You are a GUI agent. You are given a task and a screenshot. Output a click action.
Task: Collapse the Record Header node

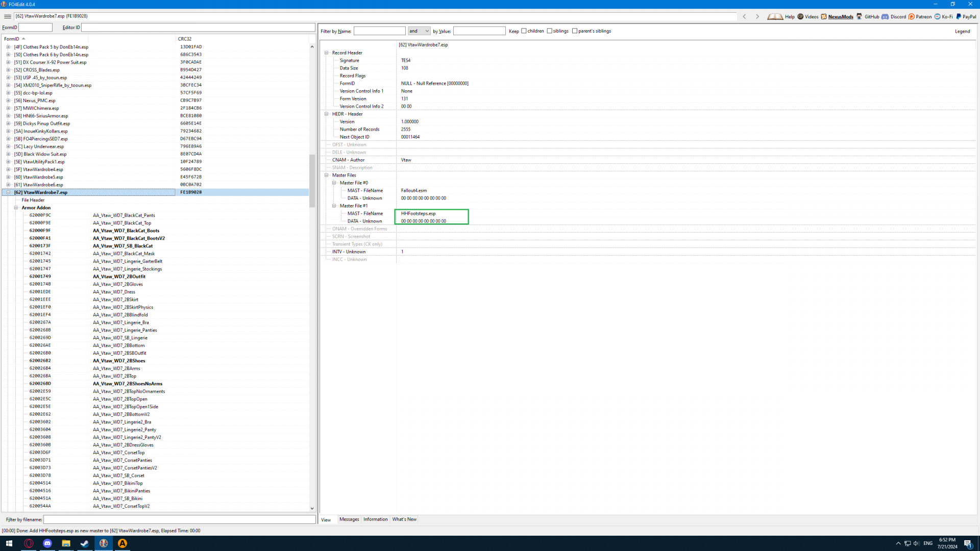pos(327,53)
